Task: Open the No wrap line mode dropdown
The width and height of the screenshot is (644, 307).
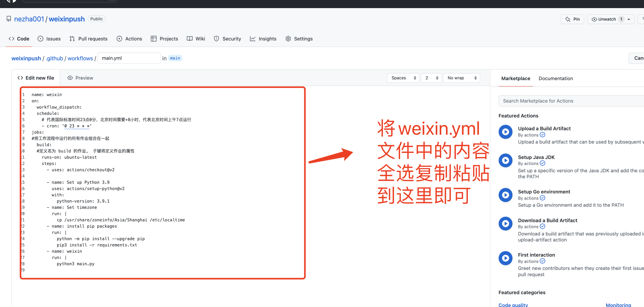Action: pos(461,78)
